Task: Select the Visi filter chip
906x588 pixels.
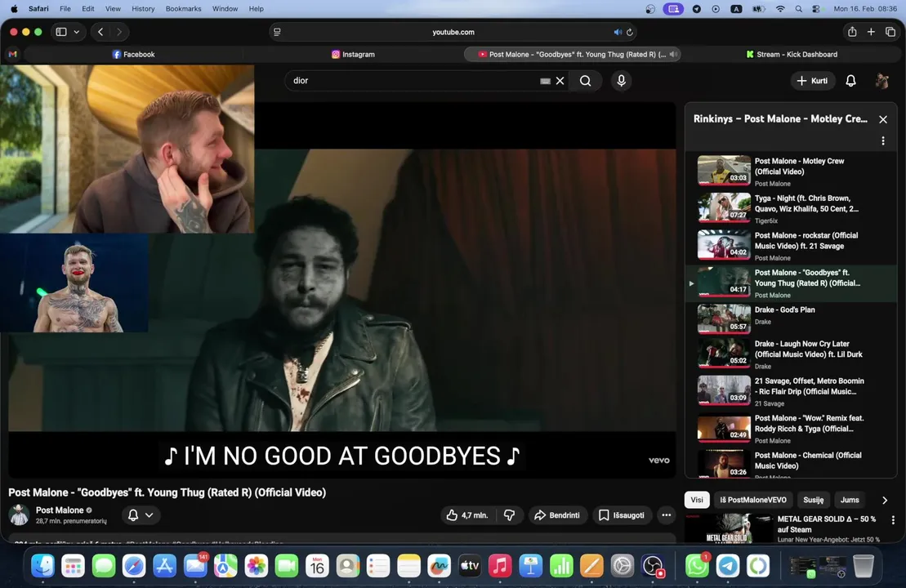Action: (x=697, y=500)
